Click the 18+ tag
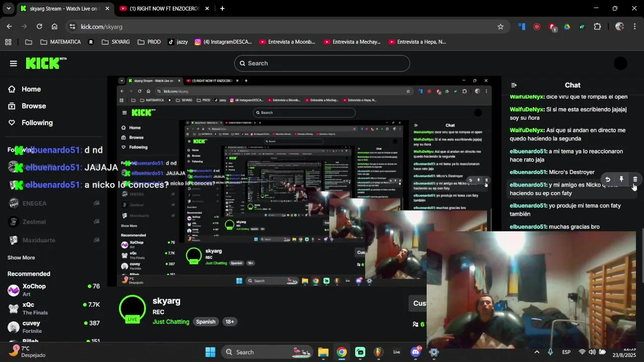The width and height of the screenshot is (644, 362). click(x=229, y=322)
